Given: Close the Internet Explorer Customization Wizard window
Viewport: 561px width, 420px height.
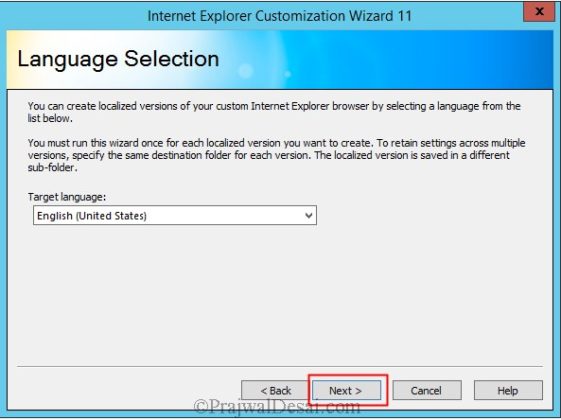Looking at the screenshot, I should [539, 12].
